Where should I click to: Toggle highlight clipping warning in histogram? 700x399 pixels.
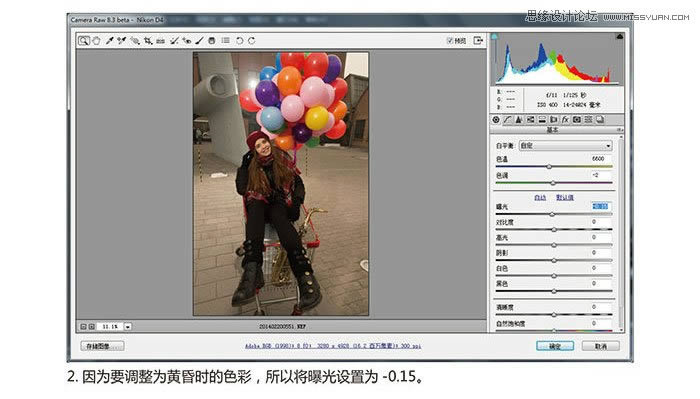[x=620, y=37]
